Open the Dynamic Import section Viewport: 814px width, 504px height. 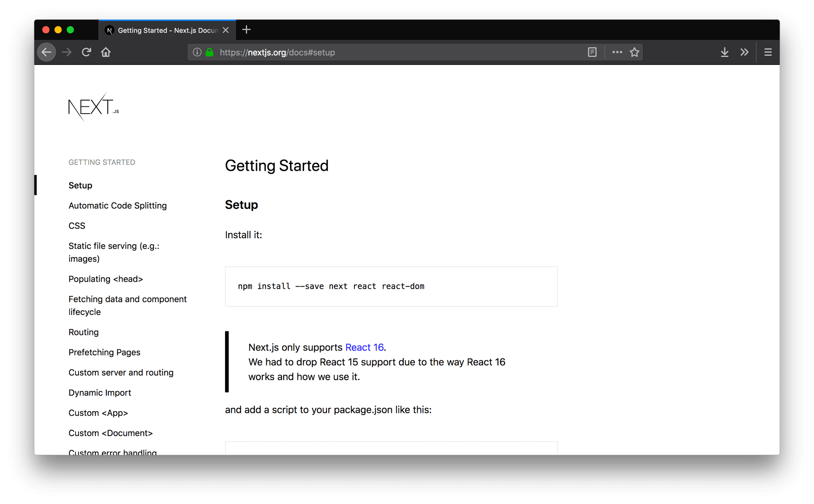pyautogui.click(x=100, y=393)
